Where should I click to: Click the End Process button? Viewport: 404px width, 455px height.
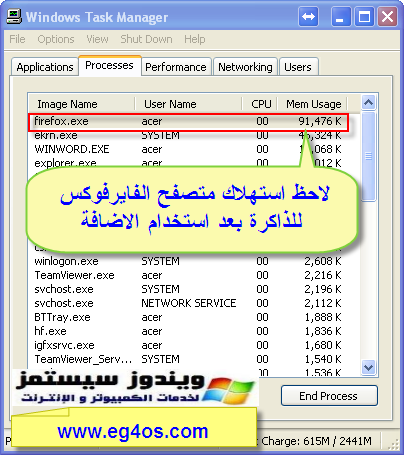click(329, 396)
